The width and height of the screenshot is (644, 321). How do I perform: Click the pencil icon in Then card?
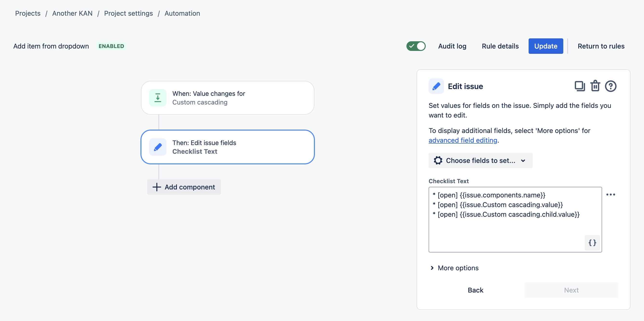[x=158, y=147]
